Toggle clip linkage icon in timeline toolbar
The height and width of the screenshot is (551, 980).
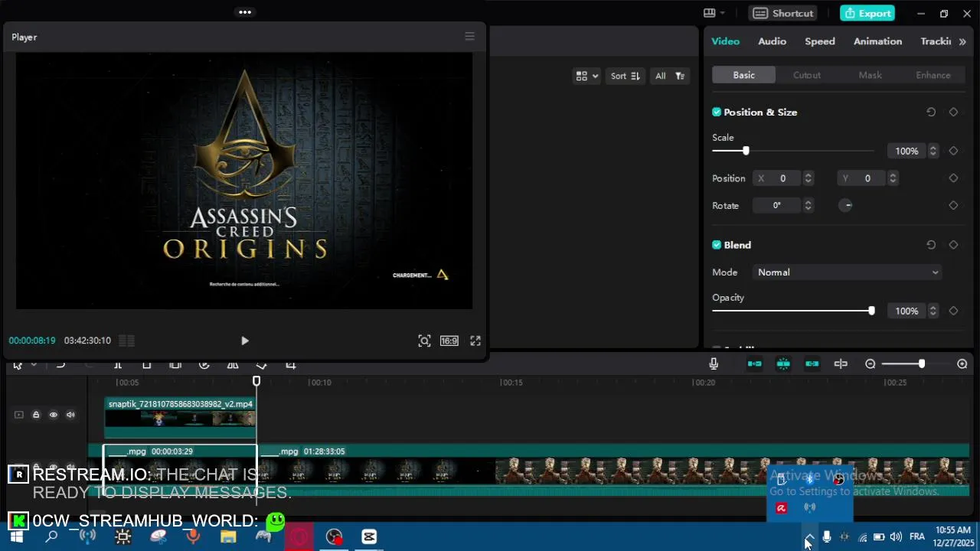pyautogui.click(x=812, y=364)
